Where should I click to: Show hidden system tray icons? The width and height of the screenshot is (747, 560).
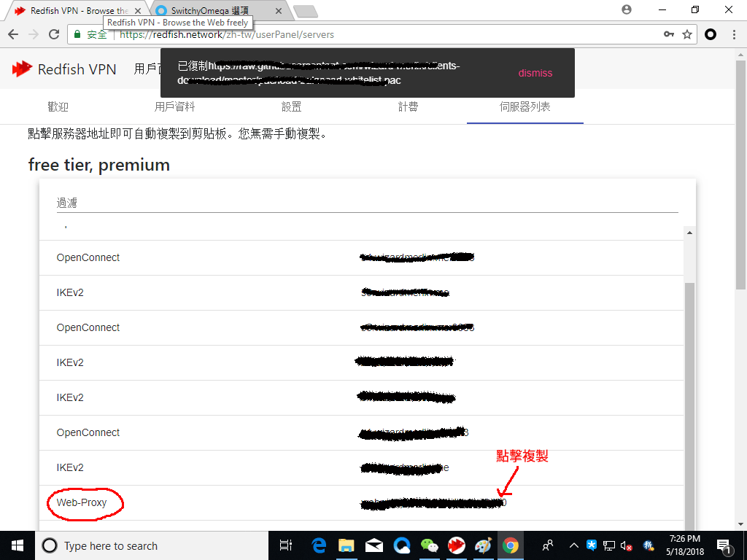click(x=574, y=545)
